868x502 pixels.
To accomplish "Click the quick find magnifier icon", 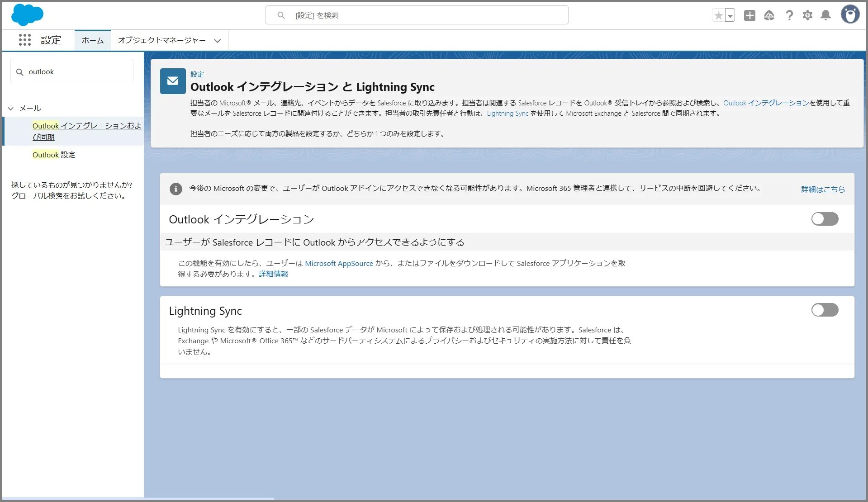I will coord(19,72).
